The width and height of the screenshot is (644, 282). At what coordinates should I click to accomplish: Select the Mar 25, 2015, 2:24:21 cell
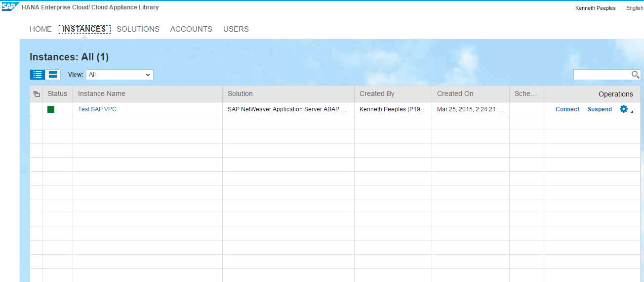pos(470,109)
